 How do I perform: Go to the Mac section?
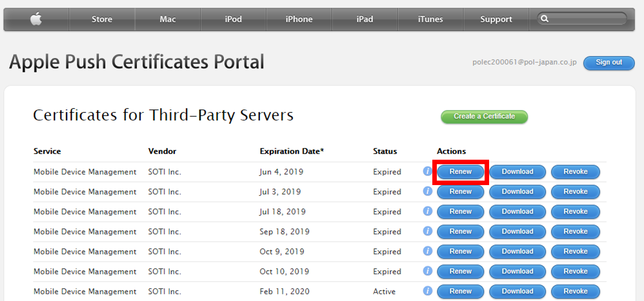click(168, 19)
